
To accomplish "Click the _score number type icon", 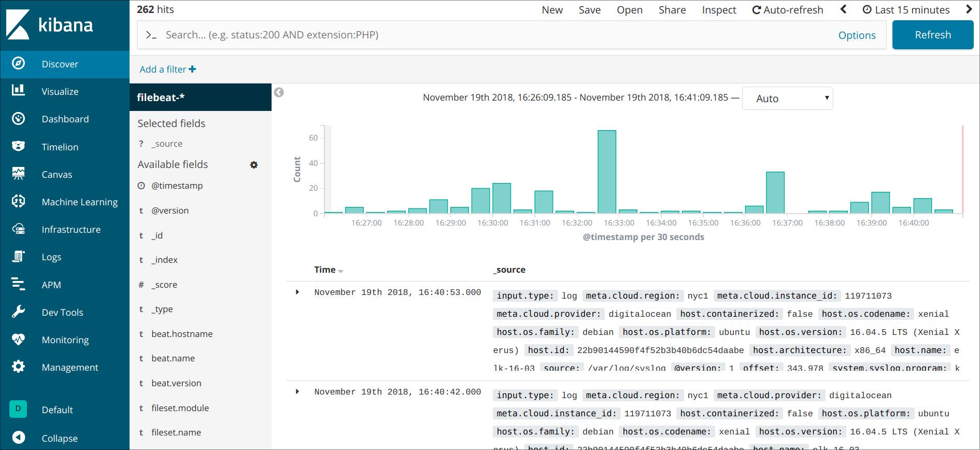I will tap(141, 285).
